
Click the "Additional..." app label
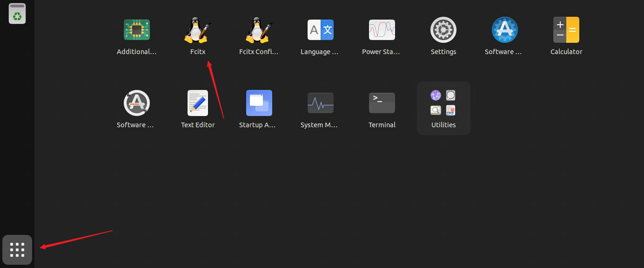click(136, 52)
